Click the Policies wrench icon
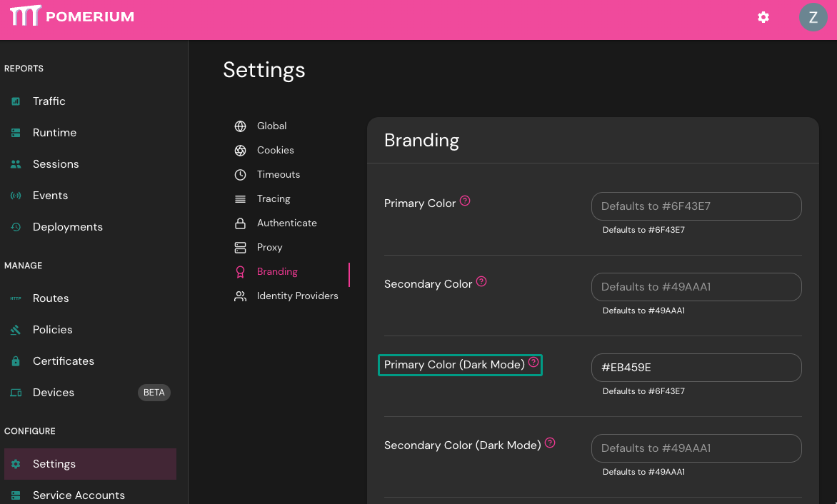The height and width of the screenshot is (504, 837). (x=16, y=329)
